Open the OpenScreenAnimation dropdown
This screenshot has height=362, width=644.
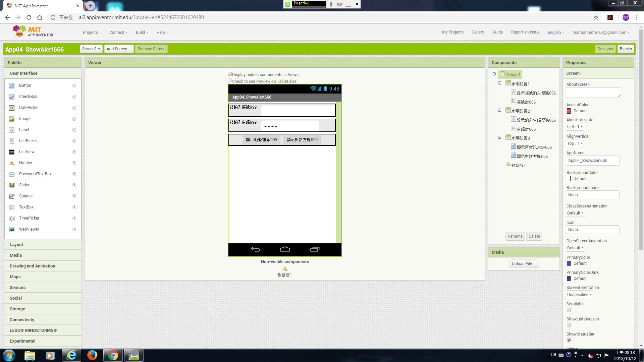[x=575, y=248]
